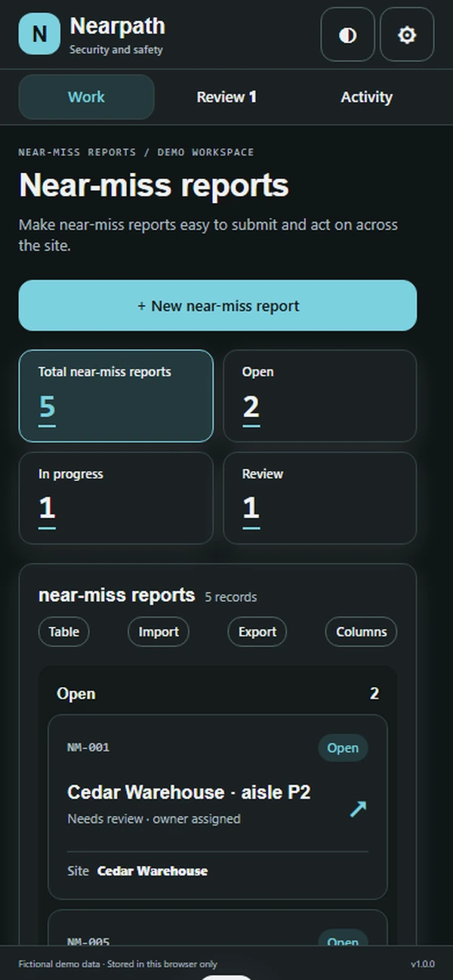The height and width of the screenshot is (980, 453).
Task: Click the NM-005 record ID
Action: [x=88, y=941]
